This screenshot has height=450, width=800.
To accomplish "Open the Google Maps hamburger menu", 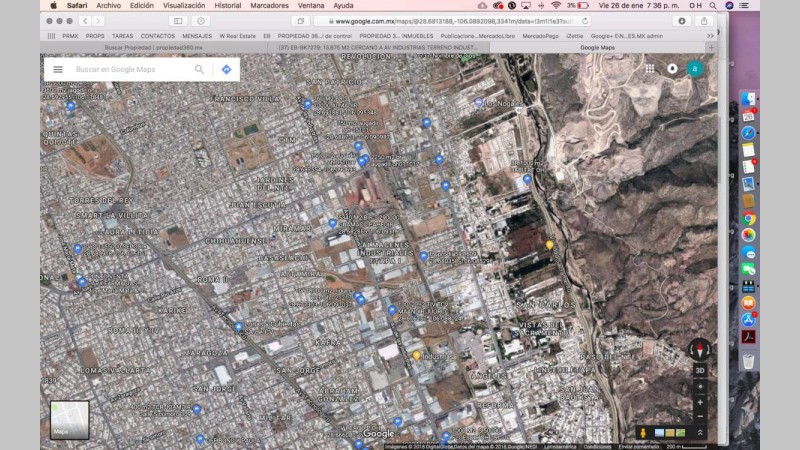I will (x=58, y=69).
